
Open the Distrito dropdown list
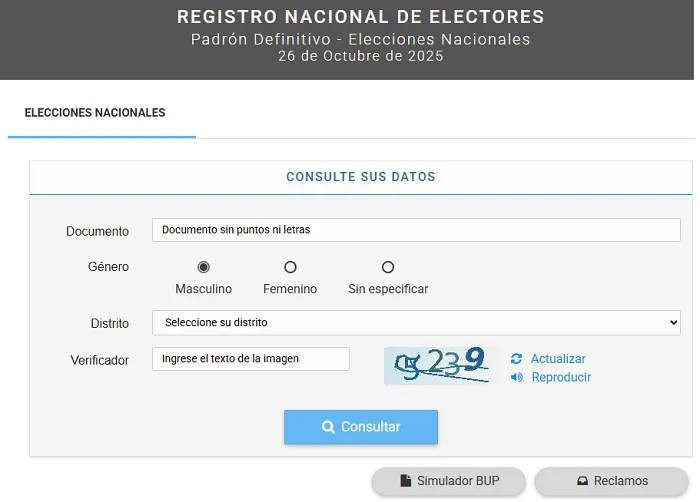pyautogui.click(x=416, y=323)
